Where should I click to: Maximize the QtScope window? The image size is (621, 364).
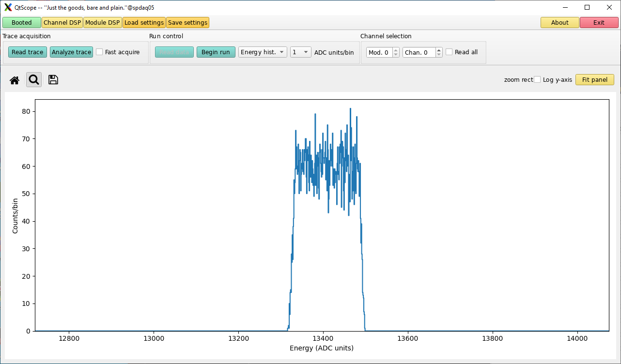click(587, 7)
